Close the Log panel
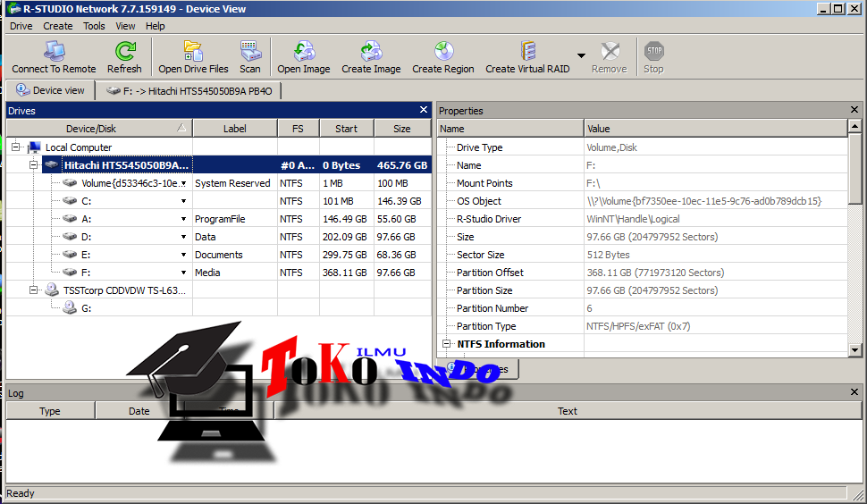Screen dimensions: 867x504 pos(854,391)
